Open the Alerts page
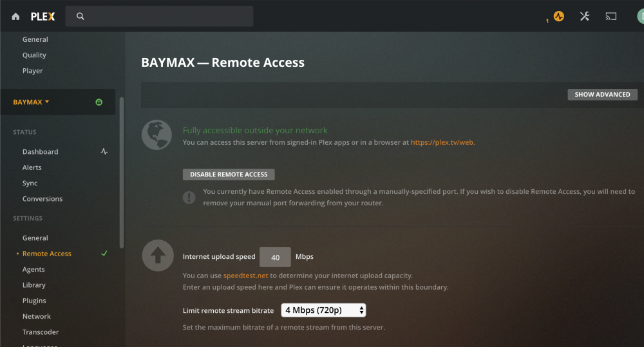Image resolution: width=644 pixels, height=347 pixels. [32, 167]
